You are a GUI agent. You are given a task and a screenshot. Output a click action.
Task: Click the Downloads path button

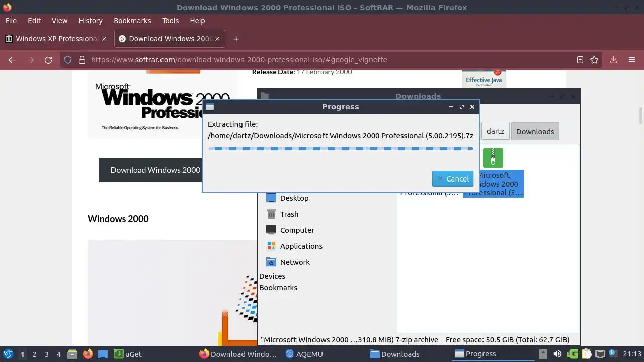[535, 131]
